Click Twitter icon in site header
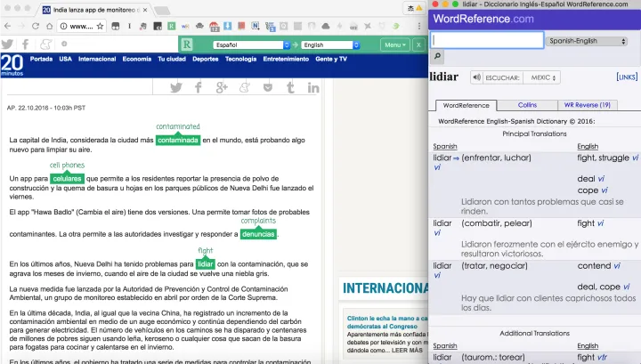Viewport: 641px width, 364px height. tap(7, 44)
